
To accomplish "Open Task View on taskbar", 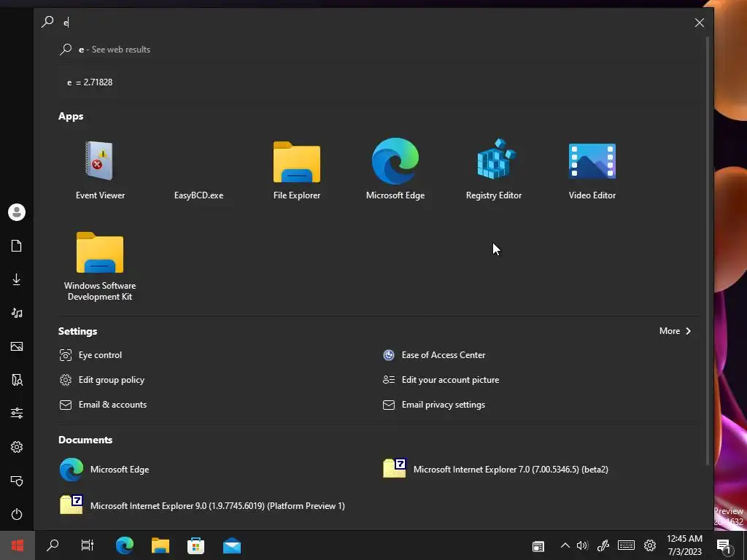I will pos(88,545).
